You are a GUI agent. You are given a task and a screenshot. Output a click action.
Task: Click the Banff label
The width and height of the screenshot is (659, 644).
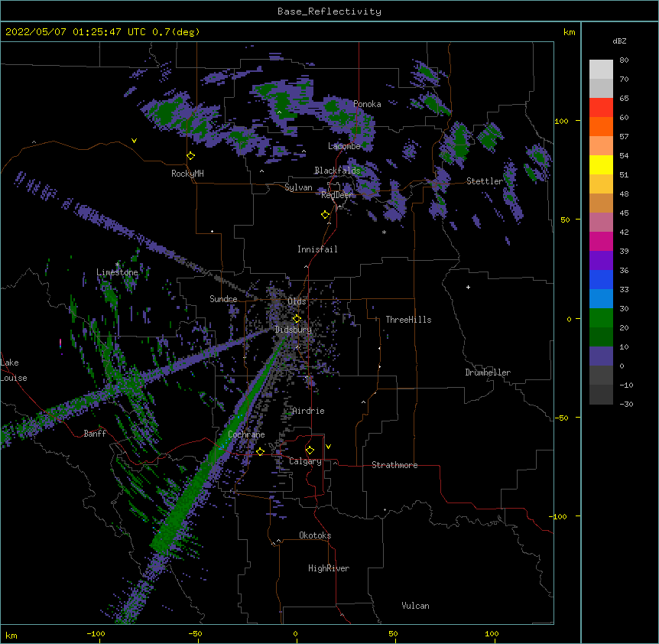pyautogui.click(x=95, y=434)
